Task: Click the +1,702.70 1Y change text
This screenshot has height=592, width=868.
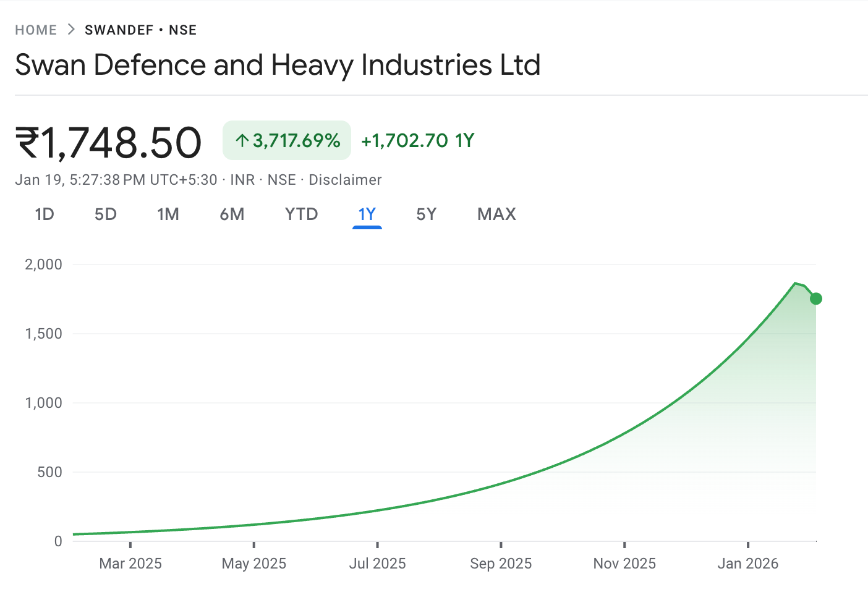Action: 418,141
